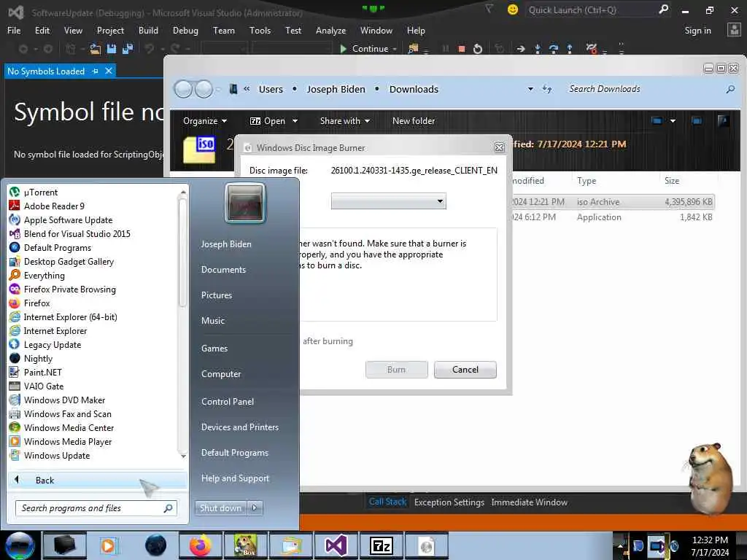This screenshot has height=560, width=747.
Task: Click Continue debugging button
Action: tap(365, 49)
